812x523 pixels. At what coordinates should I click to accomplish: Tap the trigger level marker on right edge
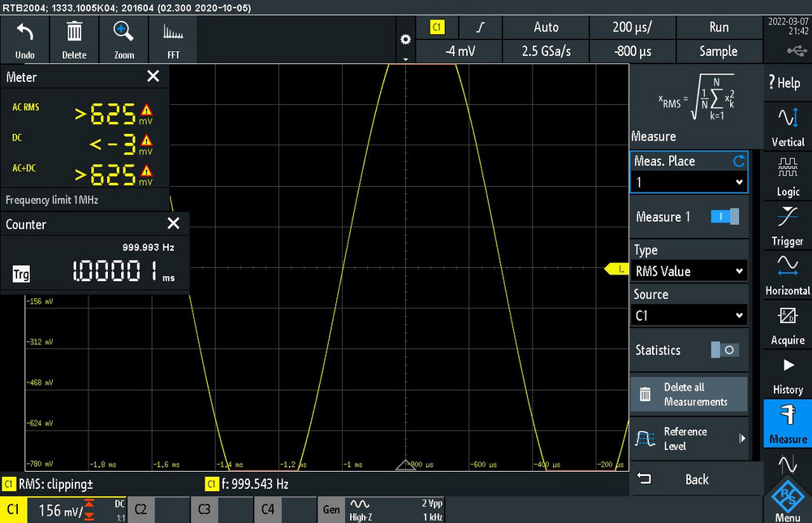point(616,269)
